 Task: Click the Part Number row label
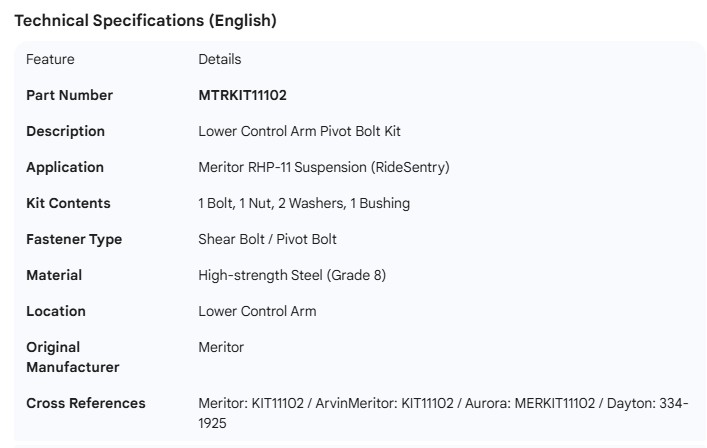pyautogui.click(x=69, y=95)
